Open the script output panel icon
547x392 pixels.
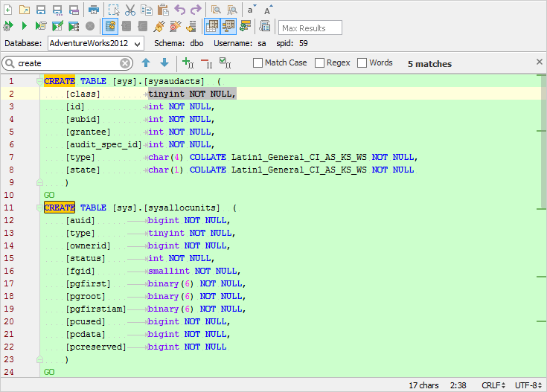point(265,26)
